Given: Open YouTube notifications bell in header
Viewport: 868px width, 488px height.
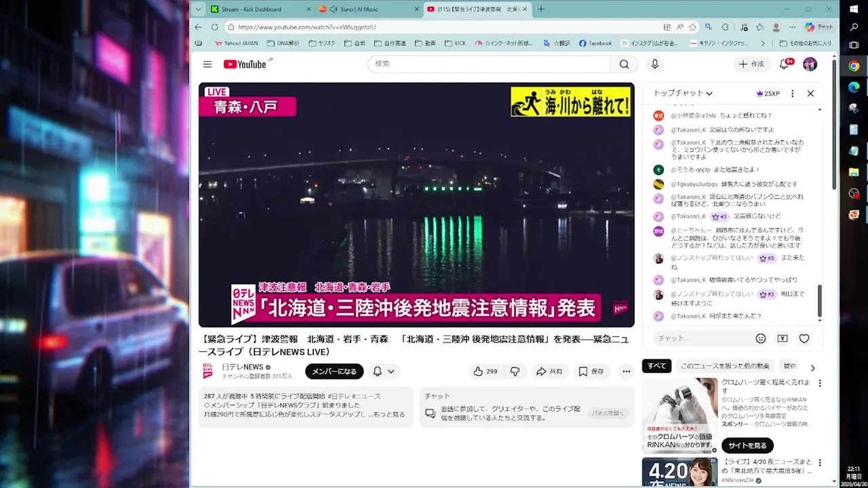Looking at the screenshot, I should (x=785, y=64).
